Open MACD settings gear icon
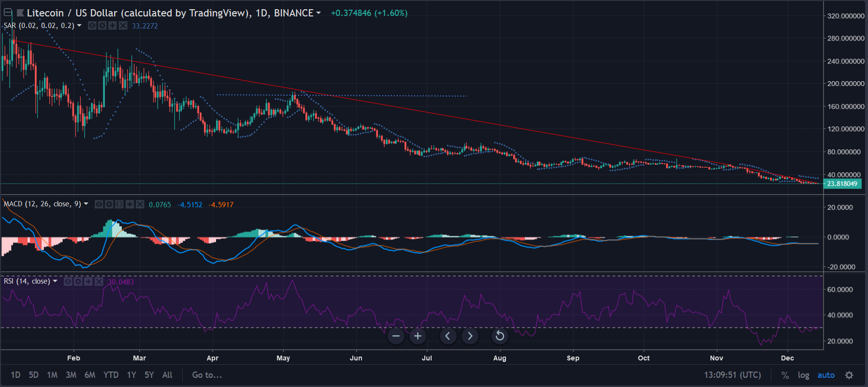 pos(109,204)
